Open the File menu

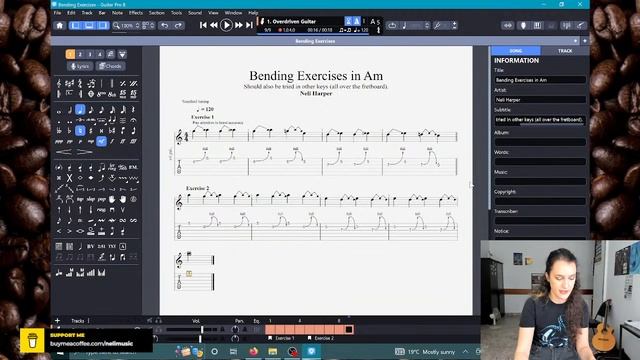[58, 13]
